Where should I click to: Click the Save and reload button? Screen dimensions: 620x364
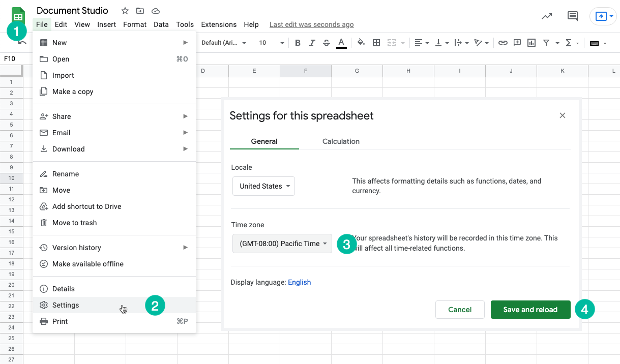(530, 309)
